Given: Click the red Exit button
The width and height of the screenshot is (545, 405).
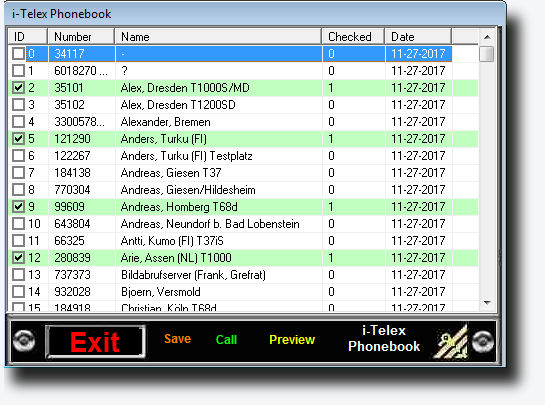Looking at the screenshot, I should (95, 342).
